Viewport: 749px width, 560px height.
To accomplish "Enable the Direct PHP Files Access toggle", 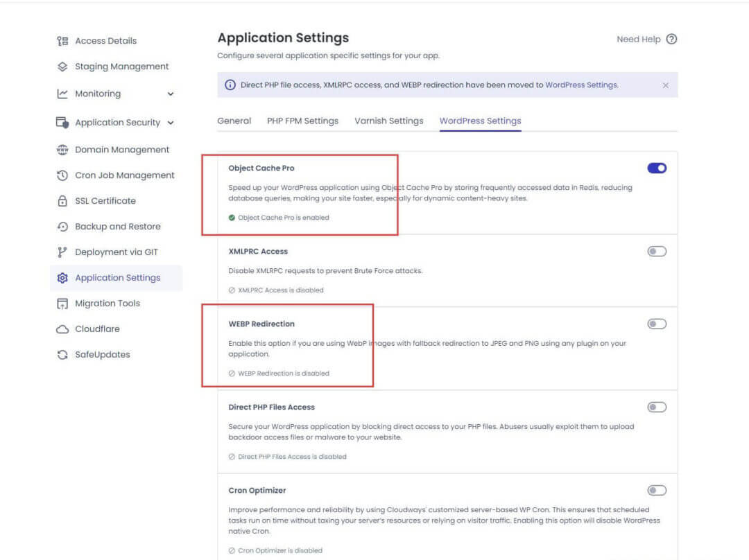I will coord(657,407).
